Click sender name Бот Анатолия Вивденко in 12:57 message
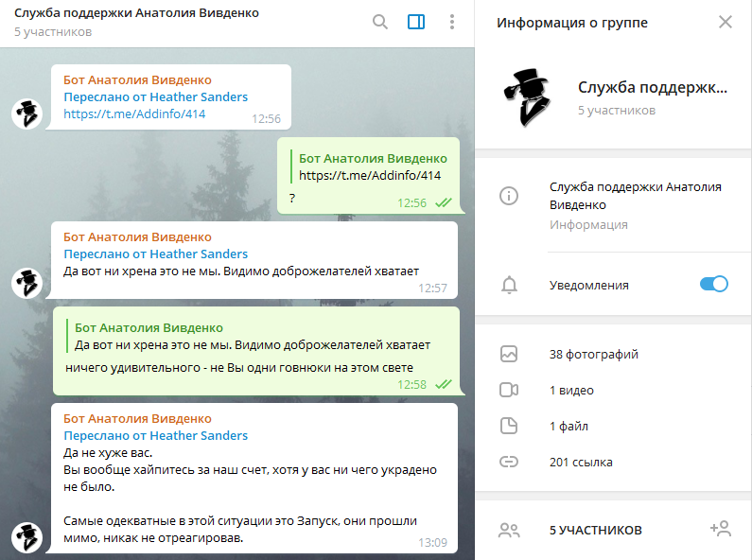Screen dimensions: 752x560 (x=138, y=236)
